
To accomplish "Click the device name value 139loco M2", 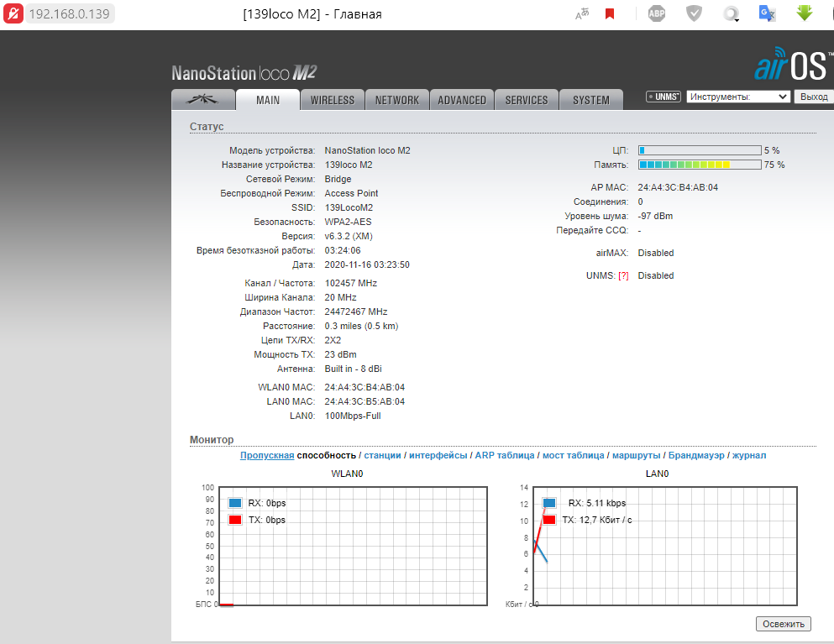I will [349, 165].
